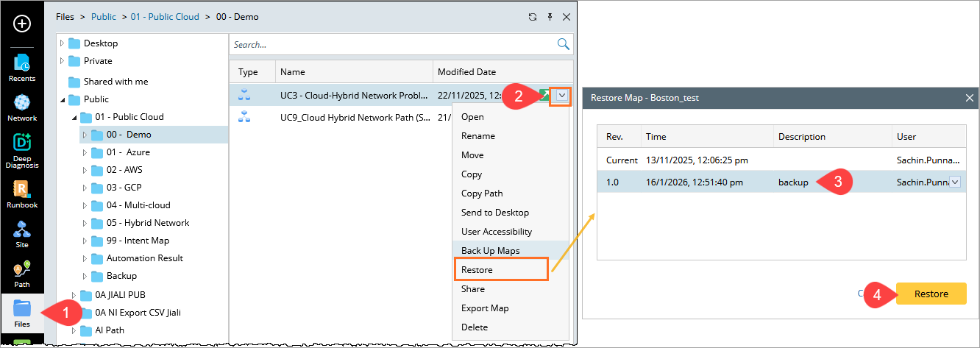Expand the Private folder
The height and width of the screenshot is (348, 980).
click(62, 61)
